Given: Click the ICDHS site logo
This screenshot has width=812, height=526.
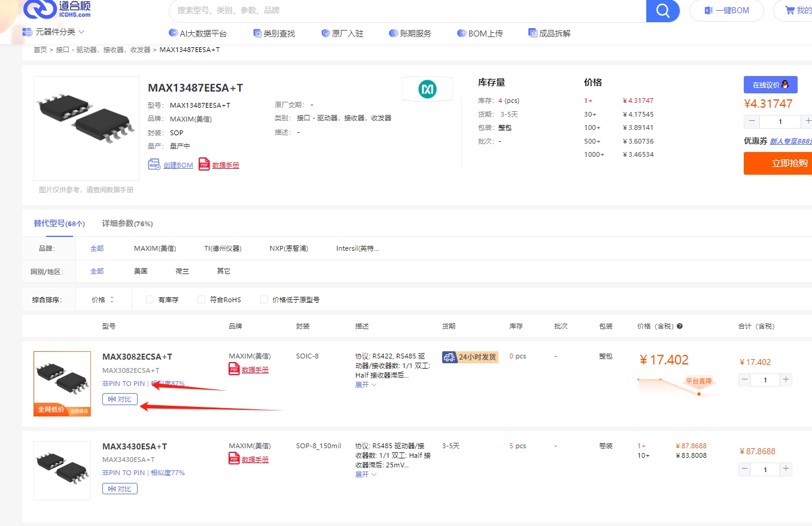Looking at the screenshot, I should click(57, 10).
